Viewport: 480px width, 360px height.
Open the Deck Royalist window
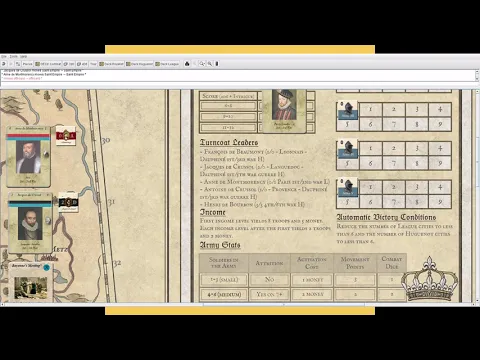click(x=111, y=64)
